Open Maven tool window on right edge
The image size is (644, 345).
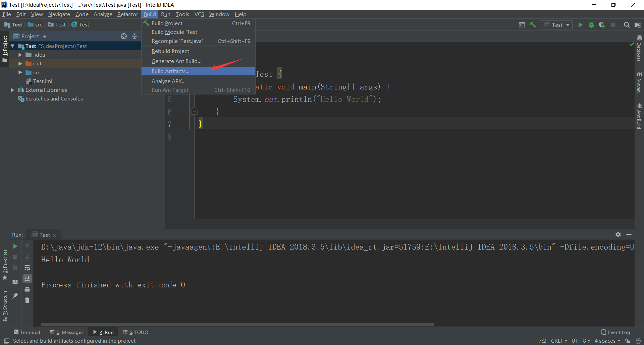tap(639, 82)
